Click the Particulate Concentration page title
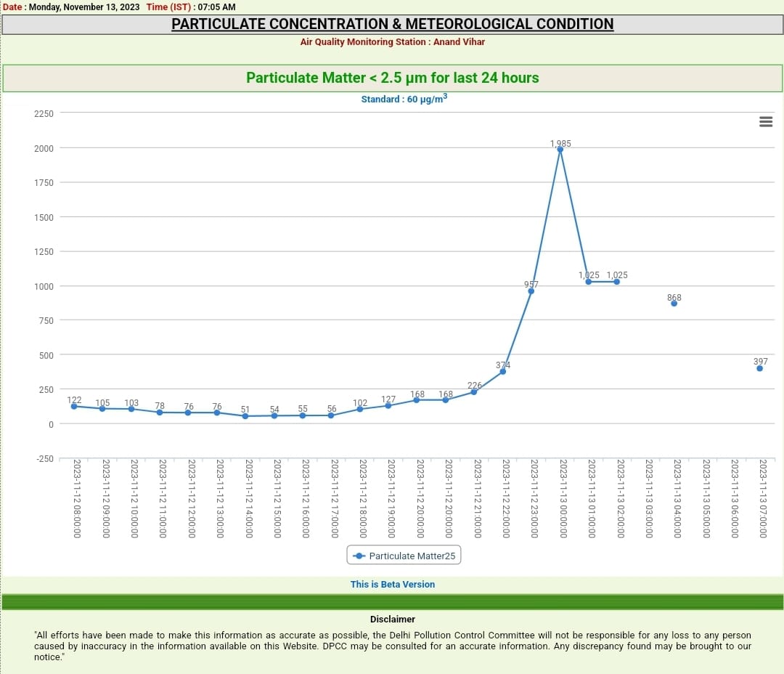Viewport: 784px width, 674px height. point(392,24)
